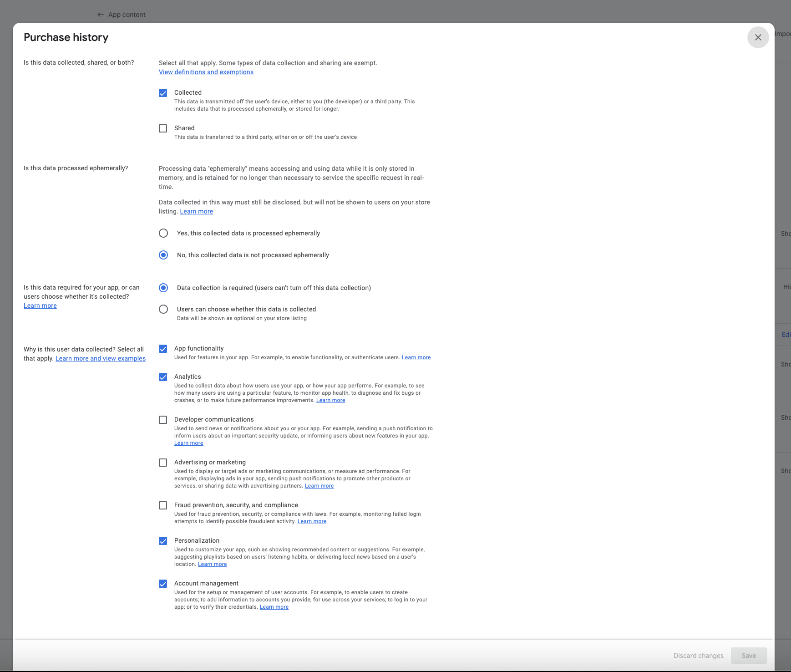Uncheck the Collected checkbox
This screenshot has width=791, height=672.
coord(163,92)
